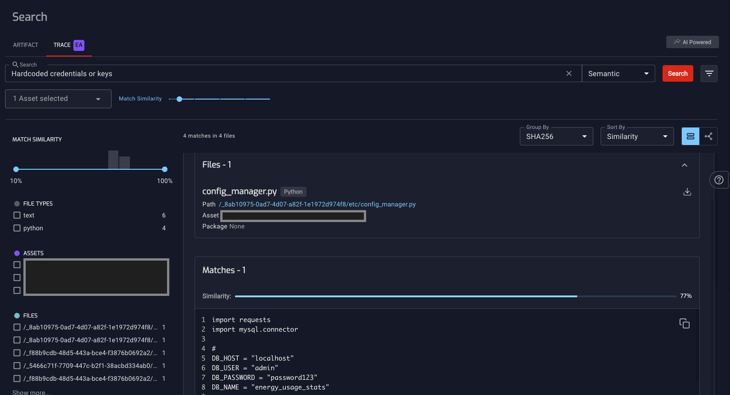Click the Package None text
Screen dimensions: 730x395
click(x=223, y=226)
